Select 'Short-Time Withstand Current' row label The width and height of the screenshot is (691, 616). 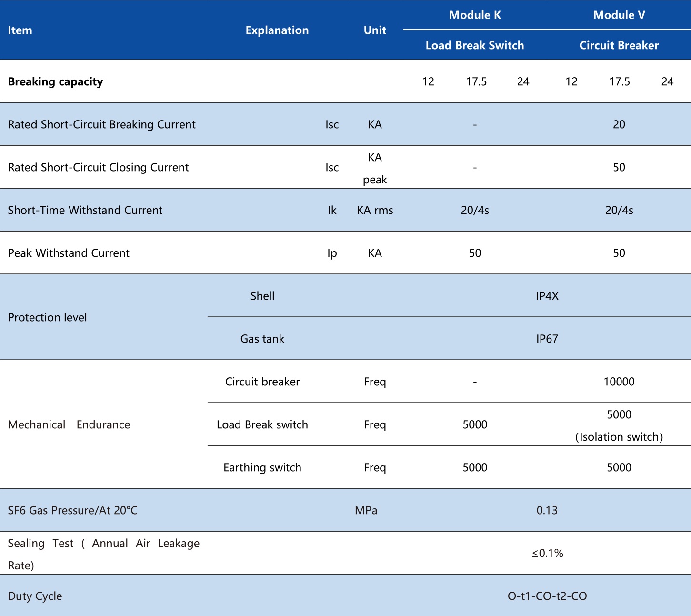click(85, 210)
